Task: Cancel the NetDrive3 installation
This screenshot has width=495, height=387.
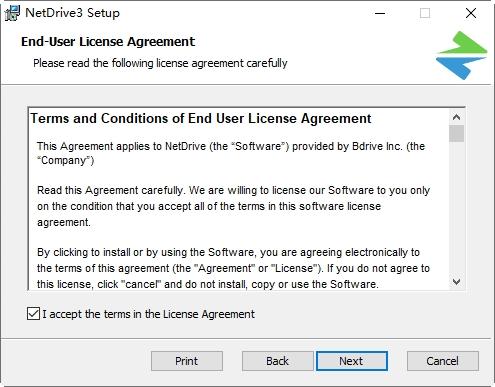Action: tap(443, 361)
